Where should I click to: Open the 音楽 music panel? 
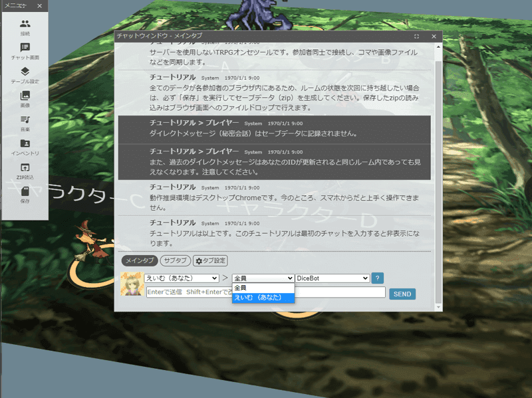(x=25, y=124)
